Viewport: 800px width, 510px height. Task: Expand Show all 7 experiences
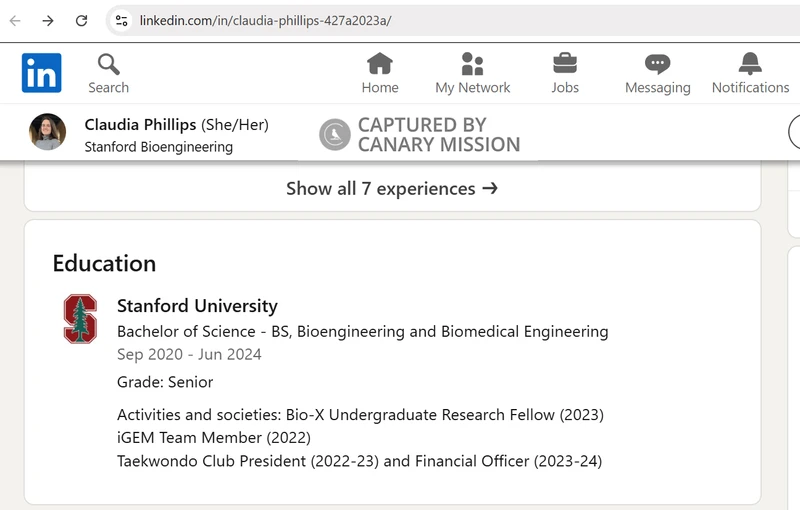tap(392, 189)
